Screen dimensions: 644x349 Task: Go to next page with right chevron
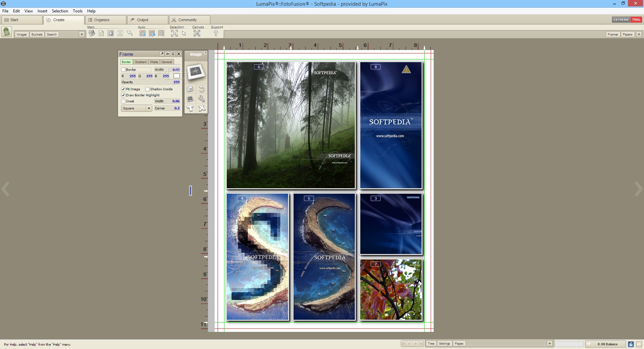(x=638, y=189)
